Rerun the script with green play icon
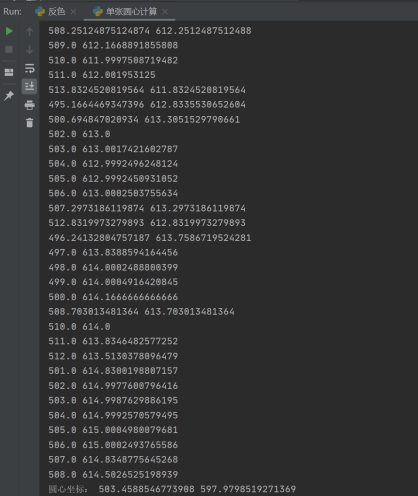This screenshot has width=418, height=496. click(x=9, y=31)
